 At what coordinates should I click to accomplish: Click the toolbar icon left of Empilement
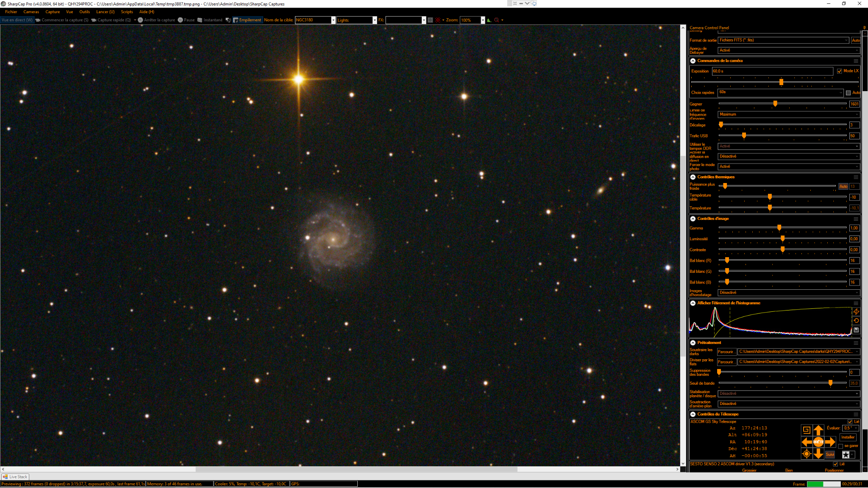(228, 20)
